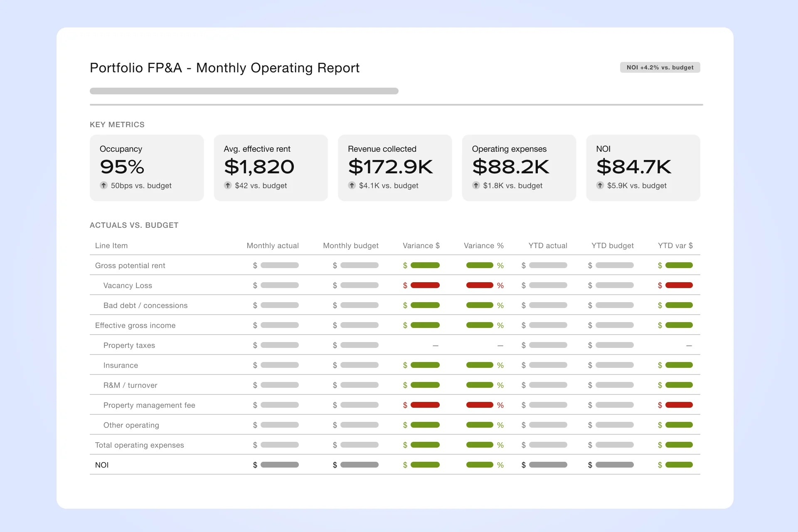Click the Portfolio FP&A report title
Image resolution: width=798 pixels, height=532 pixels.
(225, 68)
